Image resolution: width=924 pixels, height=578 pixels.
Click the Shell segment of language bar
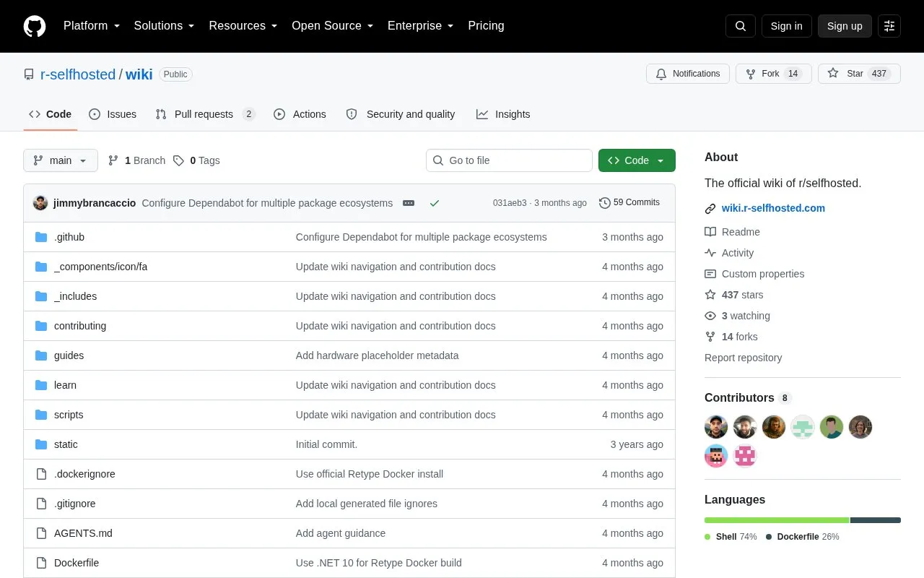pos(777,520)
